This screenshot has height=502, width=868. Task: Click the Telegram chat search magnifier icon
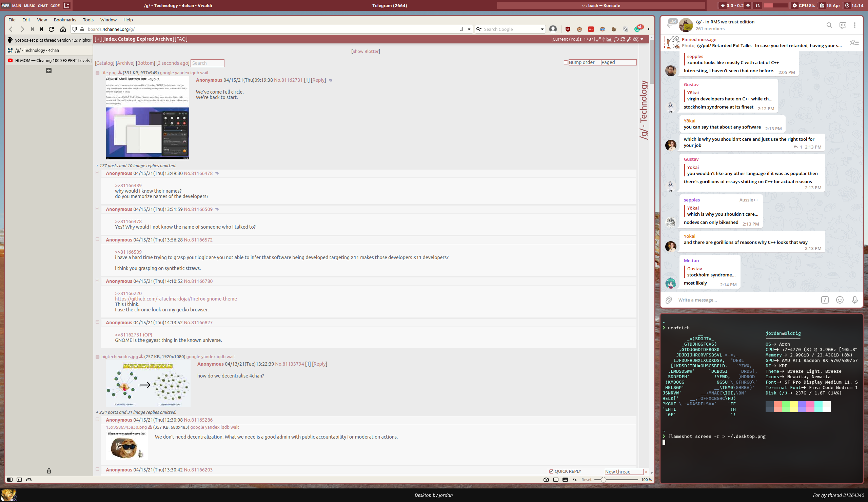point(829,25)
